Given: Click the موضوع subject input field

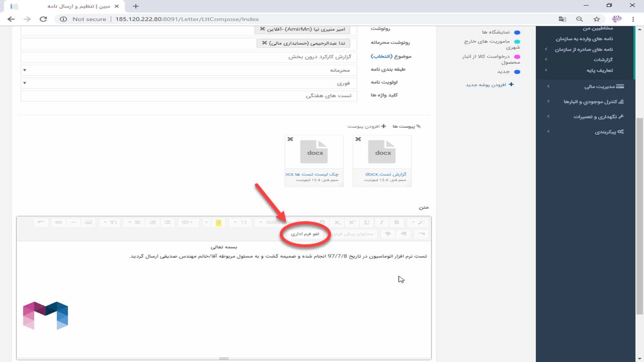Looking at the screenshot, I should pos(189,57).
